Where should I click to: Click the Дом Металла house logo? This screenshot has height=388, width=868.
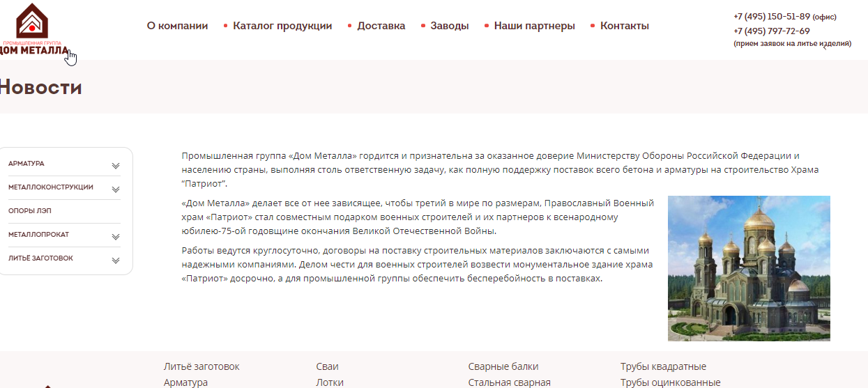click(x=33, y=29)
